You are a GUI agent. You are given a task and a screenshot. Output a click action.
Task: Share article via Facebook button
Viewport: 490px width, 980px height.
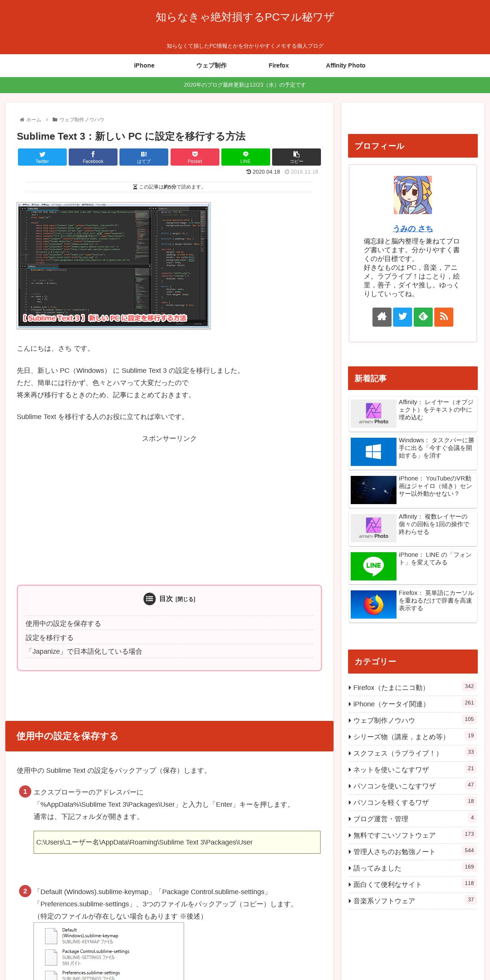pyautogui.click(x=93, y=157)
